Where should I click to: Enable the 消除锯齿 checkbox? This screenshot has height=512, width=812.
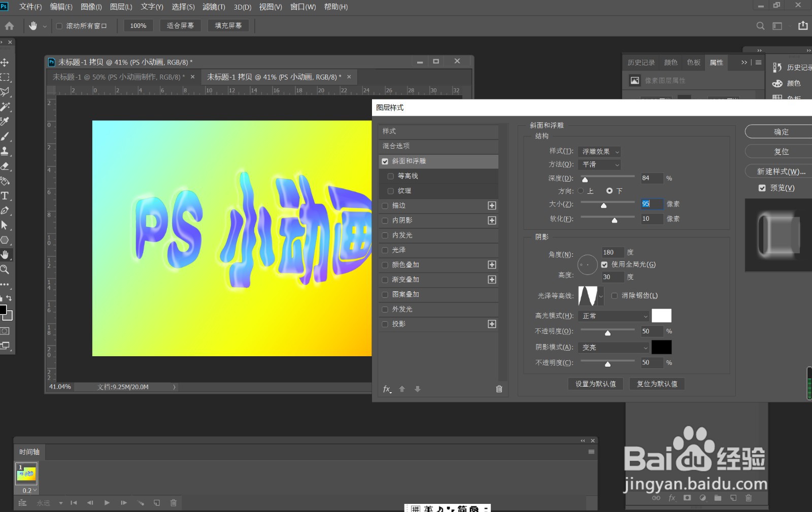pos(615,295)
